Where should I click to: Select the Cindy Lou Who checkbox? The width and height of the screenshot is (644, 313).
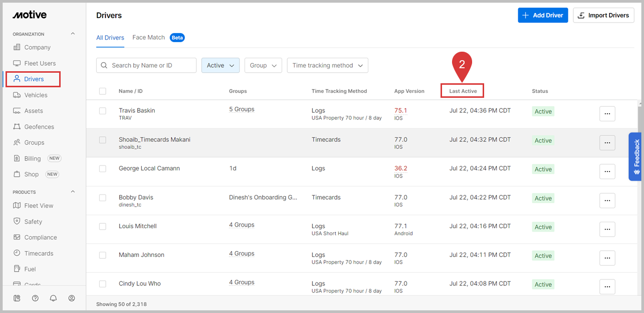103,284
